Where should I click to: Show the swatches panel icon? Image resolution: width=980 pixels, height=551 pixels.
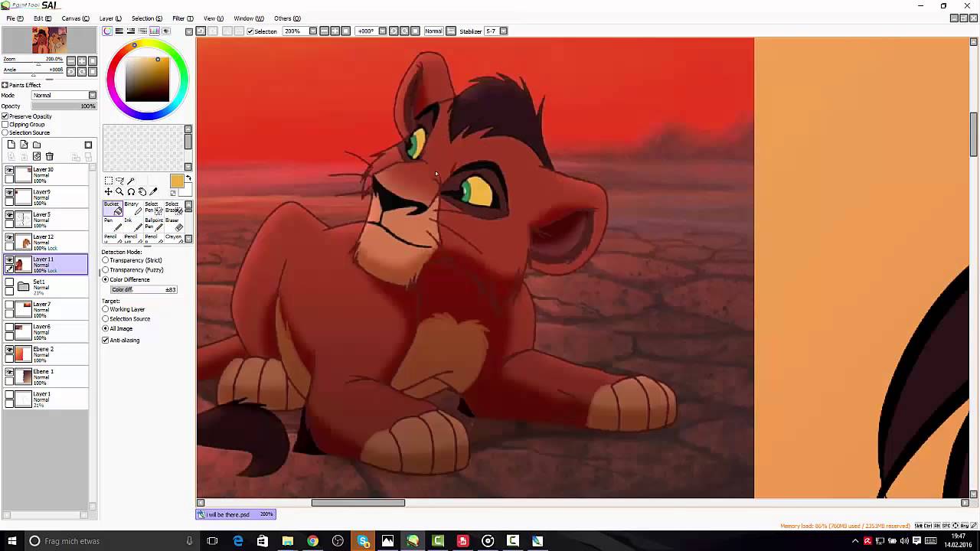(155, 31)
